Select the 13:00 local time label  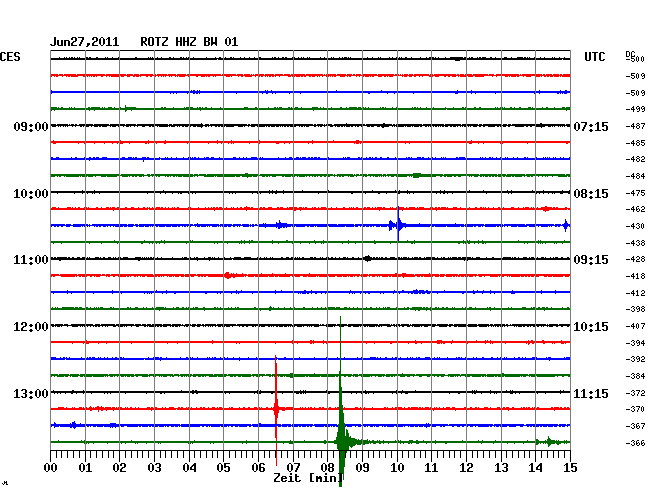point(31,393)
